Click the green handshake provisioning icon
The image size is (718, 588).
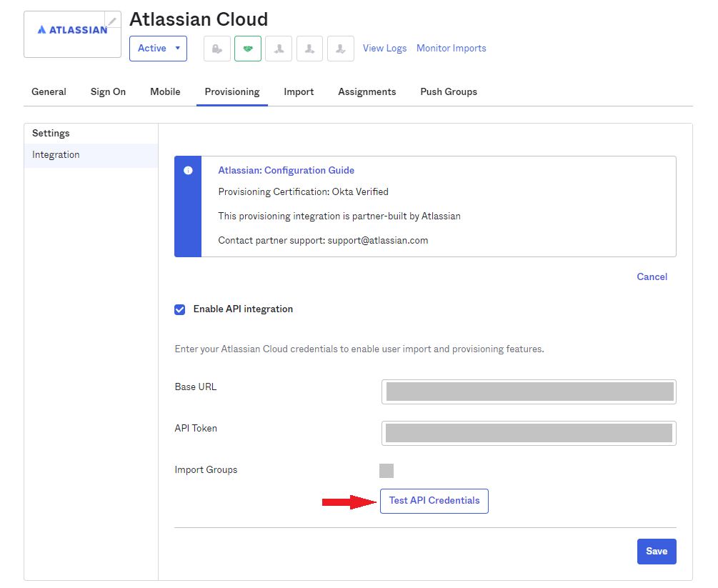(248, 49)
